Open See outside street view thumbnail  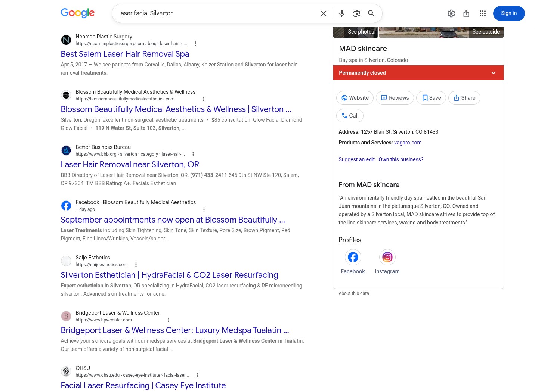point(441,32)
